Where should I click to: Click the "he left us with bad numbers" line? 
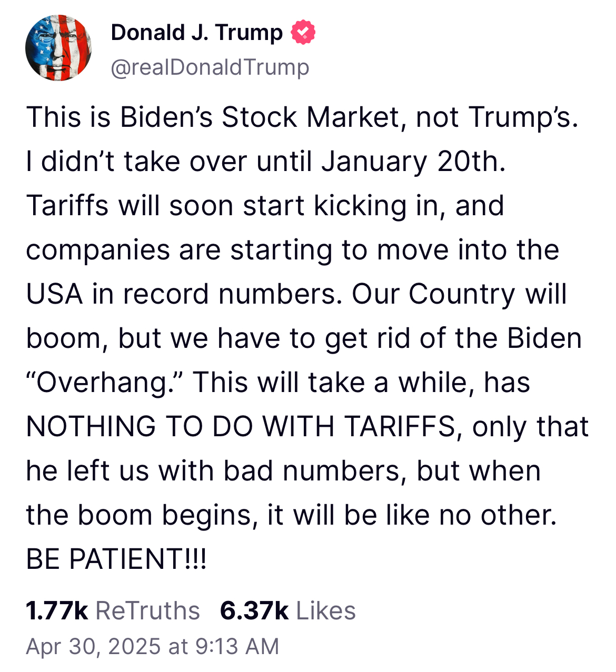[x=283, y=470]
